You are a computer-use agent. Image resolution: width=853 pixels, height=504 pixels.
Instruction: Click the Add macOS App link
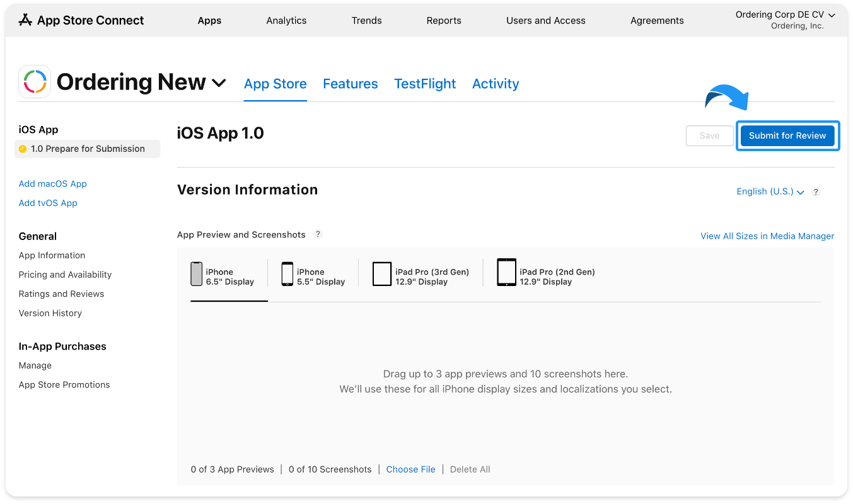pyautogui.click(x=53, y=184)
